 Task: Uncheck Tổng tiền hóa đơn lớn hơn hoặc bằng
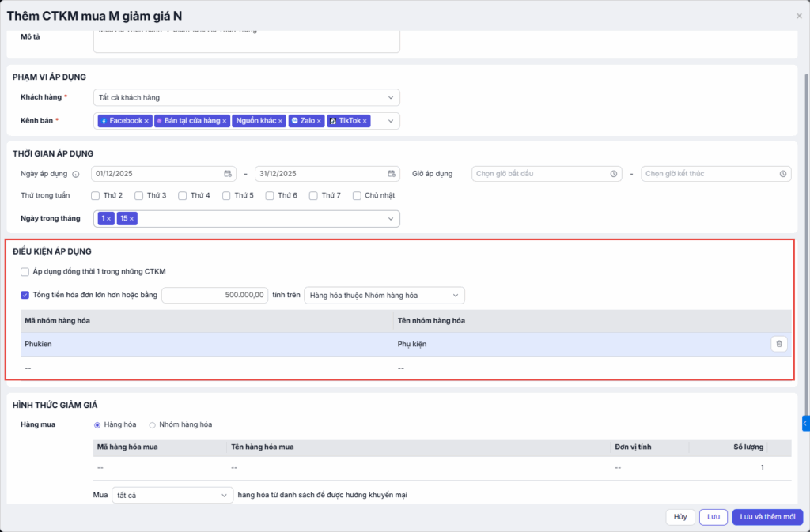[26, 295]
